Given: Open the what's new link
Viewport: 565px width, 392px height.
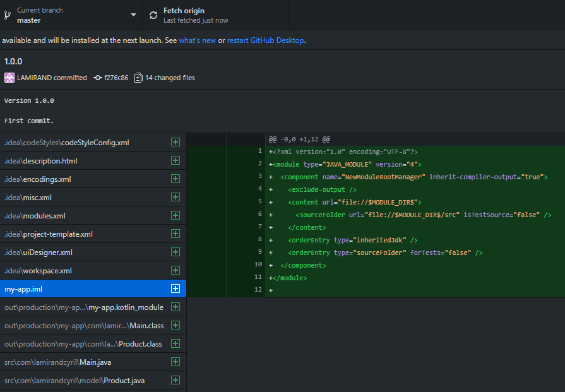Looking at the screenshot, I should coord(197,40).
